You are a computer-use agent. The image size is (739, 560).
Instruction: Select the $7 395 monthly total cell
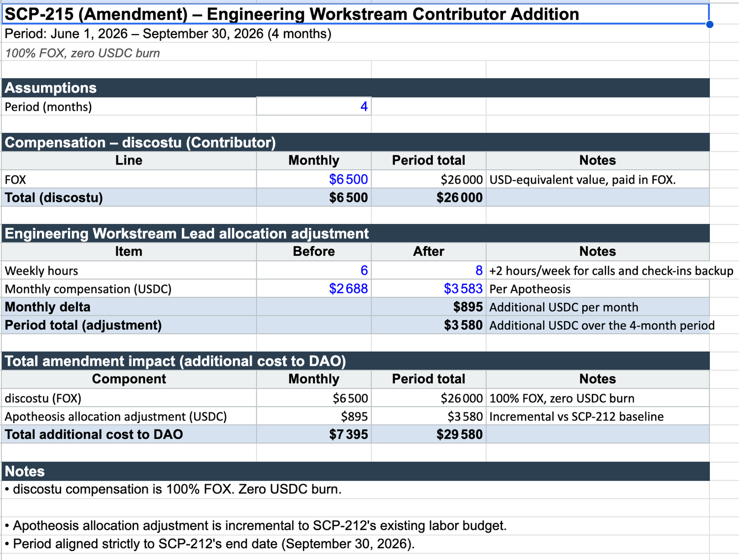tap(314, 434)
